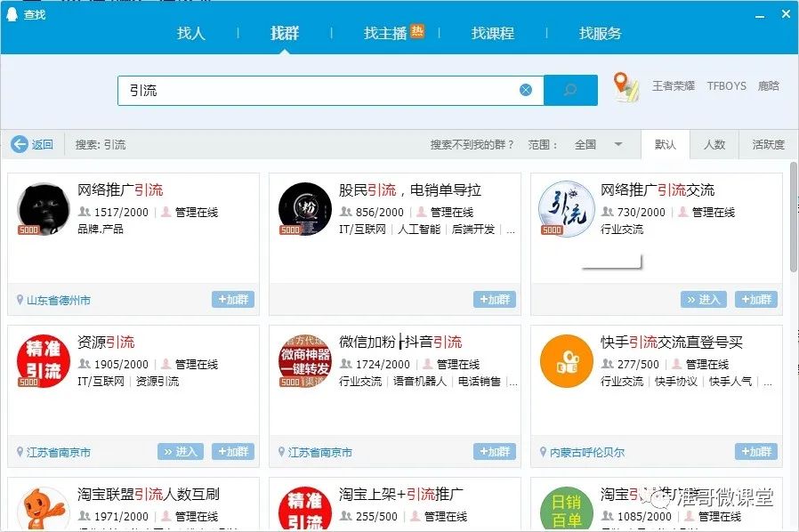Click 加群 for 股民引流 group
The width and height of the screenshot is (799, 532).
tap(495, 300)
